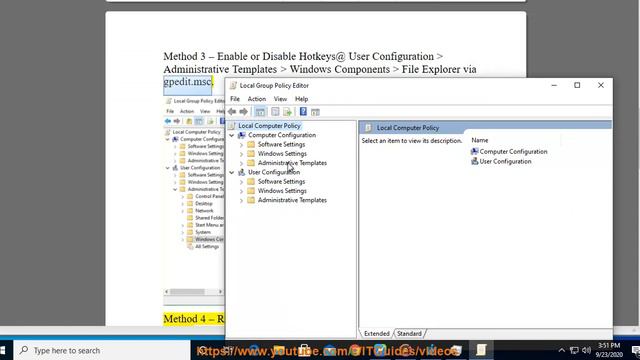Switch to the Standard tab
640x360 pixels.
pyautogui.click(x=409, y=333)
